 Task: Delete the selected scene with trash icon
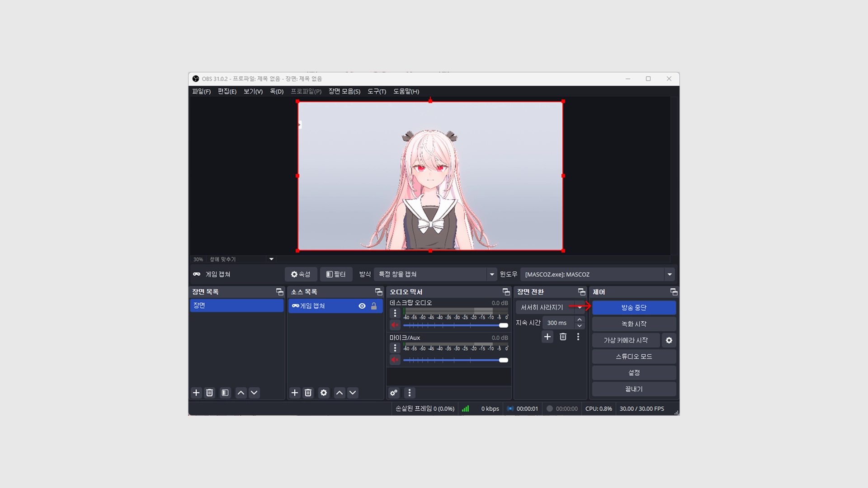coord(209,393)
